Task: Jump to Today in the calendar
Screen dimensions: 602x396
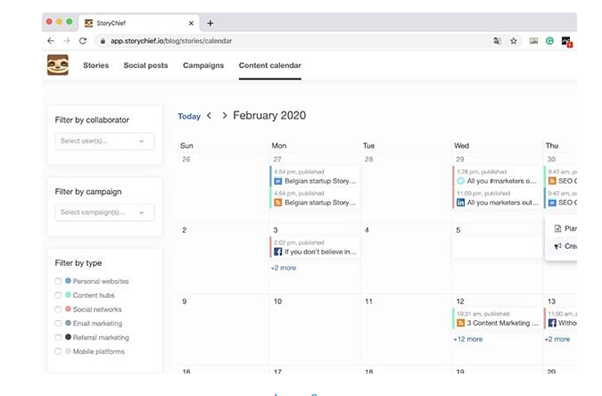Action: pos(189,116)
